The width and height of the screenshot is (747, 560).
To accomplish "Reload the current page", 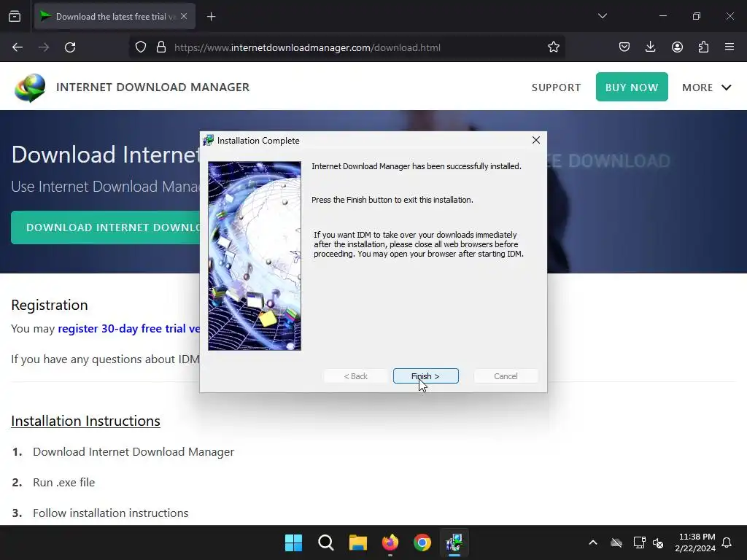I will pyautogui.click(x=70, y=47).
